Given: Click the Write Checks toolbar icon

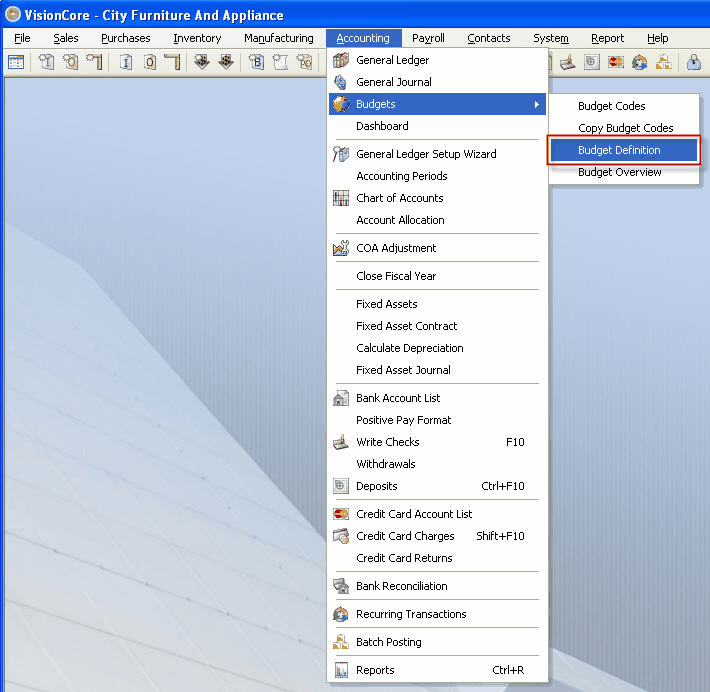Looking at the screenshot, I should (567, 62).
